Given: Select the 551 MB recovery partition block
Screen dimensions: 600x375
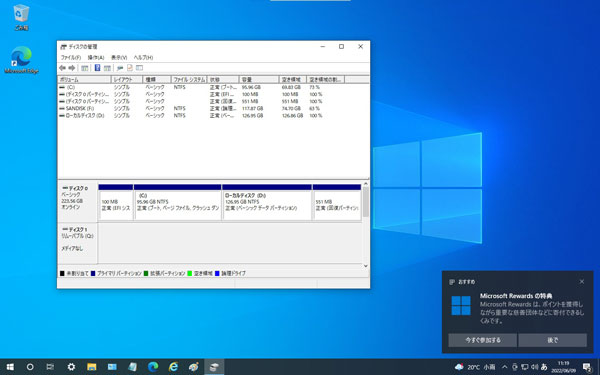Looking at the screenshot, I should click(x=337, y=202).
